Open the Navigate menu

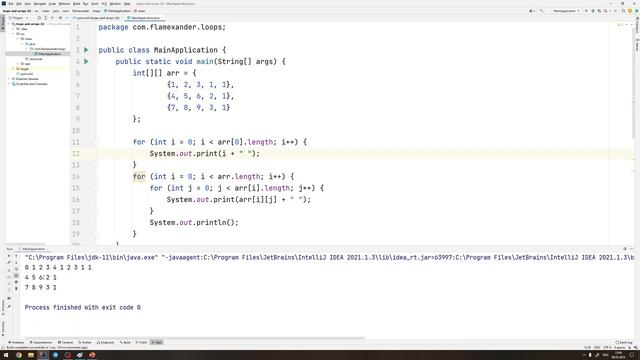point(40,4)
